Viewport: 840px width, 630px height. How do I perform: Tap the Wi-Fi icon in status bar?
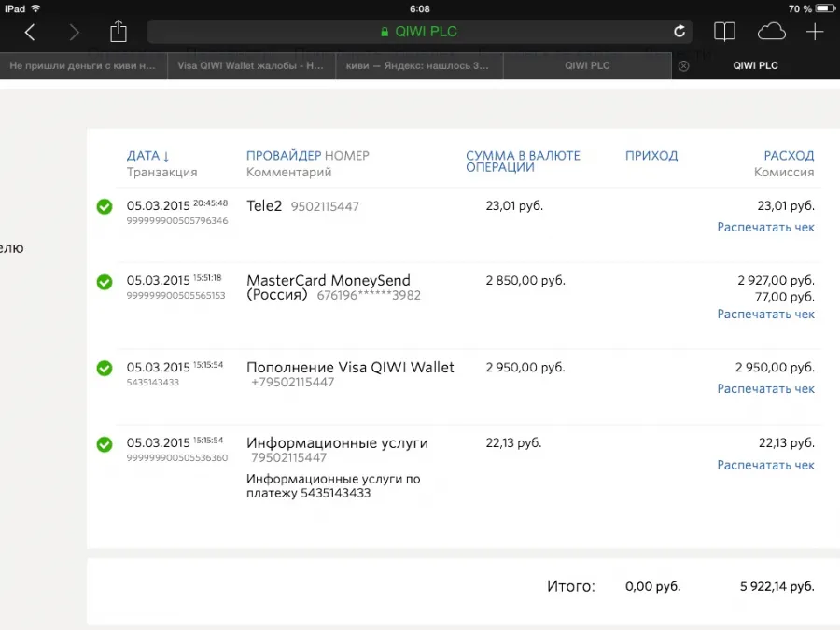pos(35,8)
